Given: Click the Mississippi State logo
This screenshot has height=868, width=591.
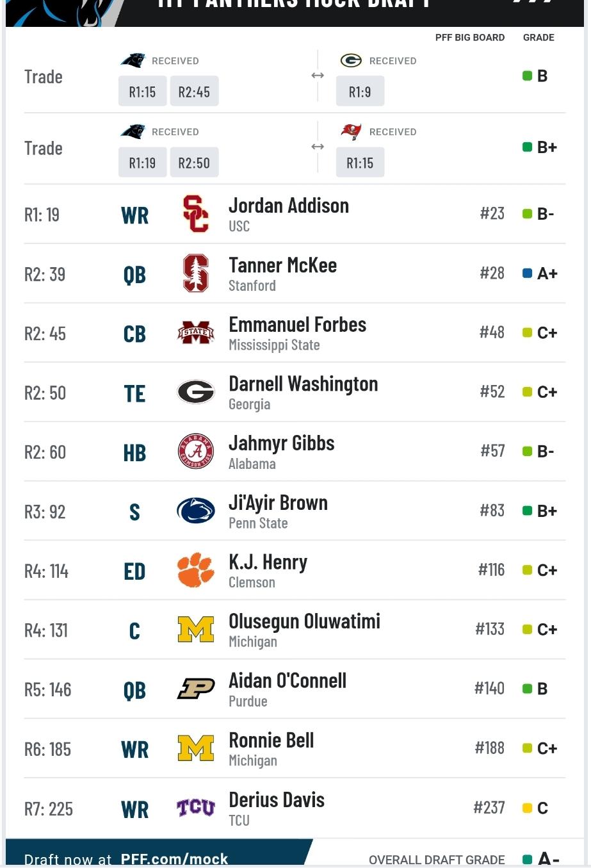Looking at the screenshot, I should point(195,332).
